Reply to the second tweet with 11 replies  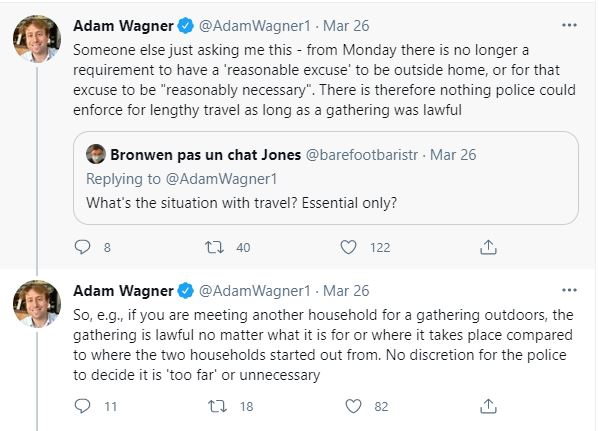(x=82, y=406)
